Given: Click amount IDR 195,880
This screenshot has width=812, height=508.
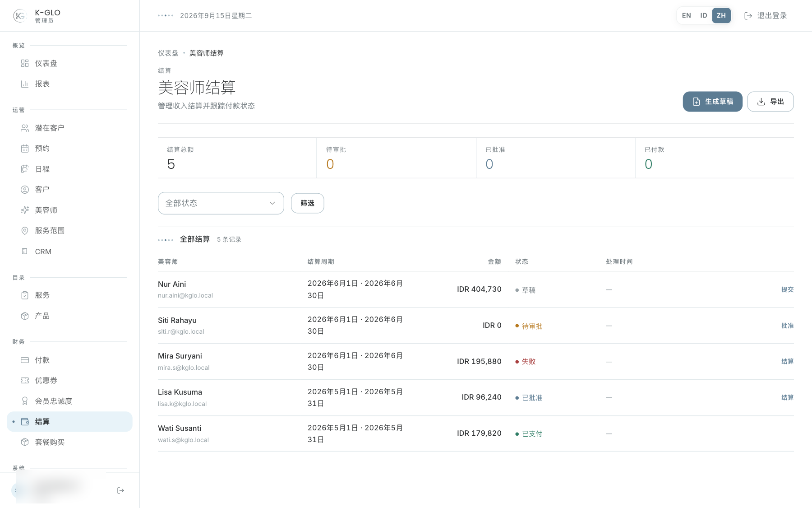Looking at the screenshot, I should 479,361.
